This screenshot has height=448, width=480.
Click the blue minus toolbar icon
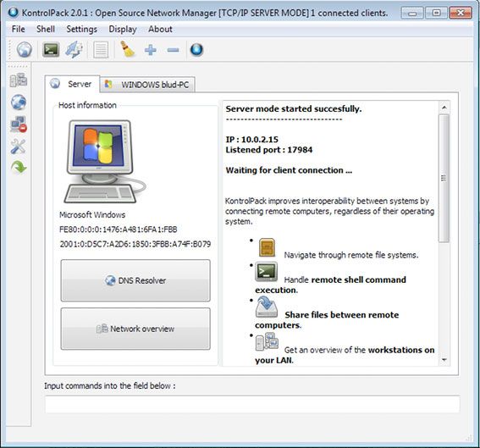click(173, 50)
